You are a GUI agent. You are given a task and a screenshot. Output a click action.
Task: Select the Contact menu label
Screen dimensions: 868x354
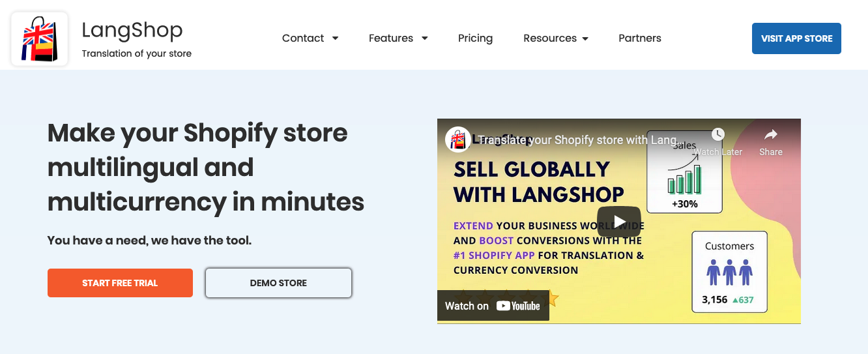(302, 38)
